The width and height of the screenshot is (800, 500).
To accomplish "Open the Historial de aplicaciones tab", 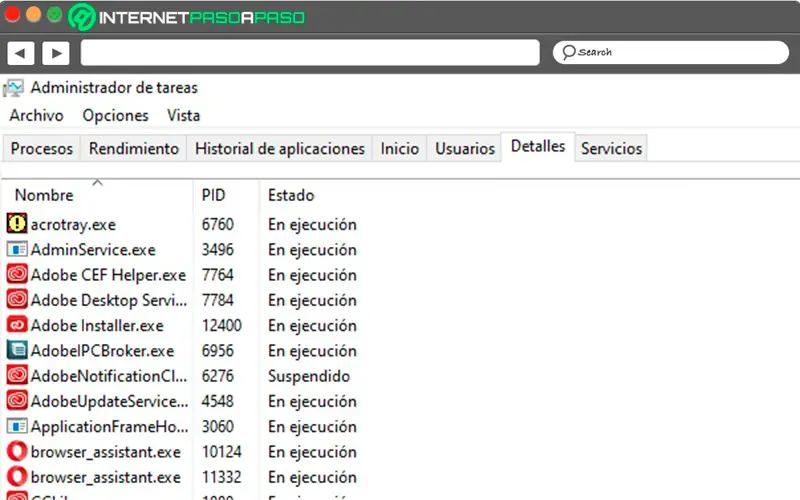I will coord(280,148).
